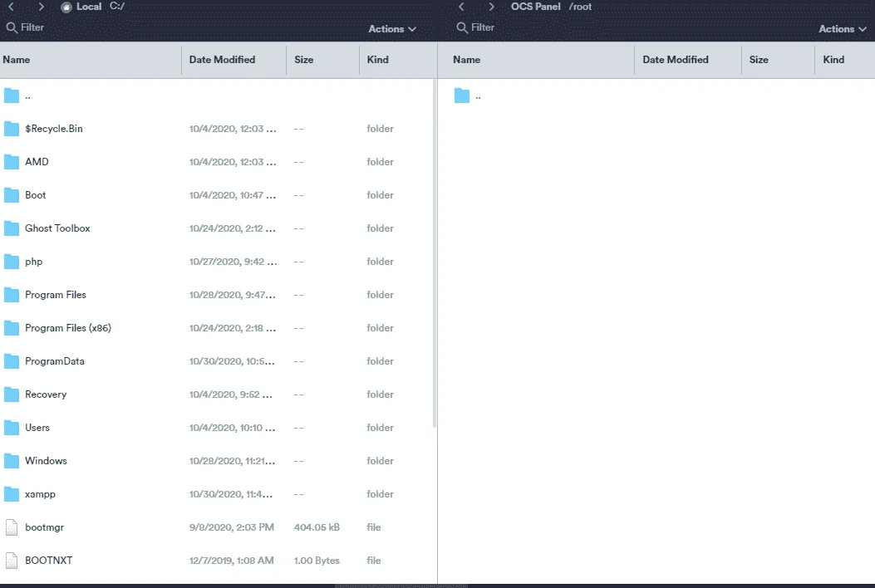Screen dimensions: 875x588
Task: Click the php folder date modified
Action: 233,262
